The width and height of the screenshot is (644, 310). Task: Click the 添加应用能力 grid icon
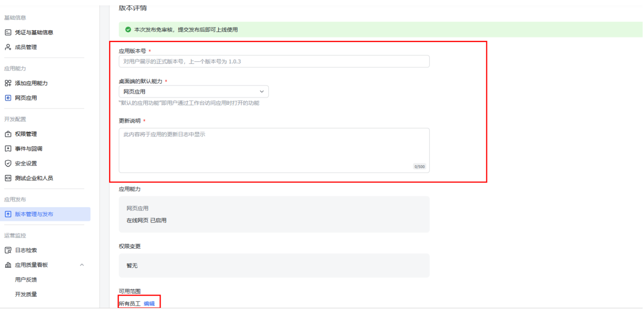click(8, 83)
